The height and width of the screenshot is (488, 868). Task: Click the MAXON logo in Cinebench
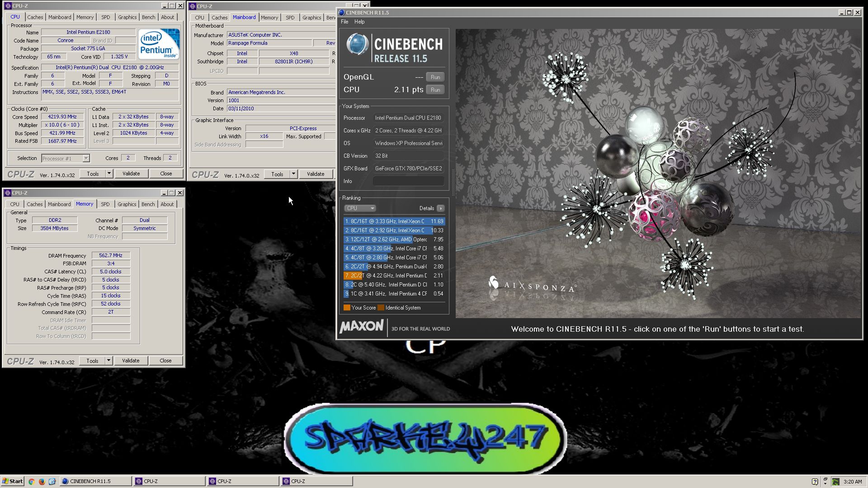pyautogui.click(x=362, y=326)
